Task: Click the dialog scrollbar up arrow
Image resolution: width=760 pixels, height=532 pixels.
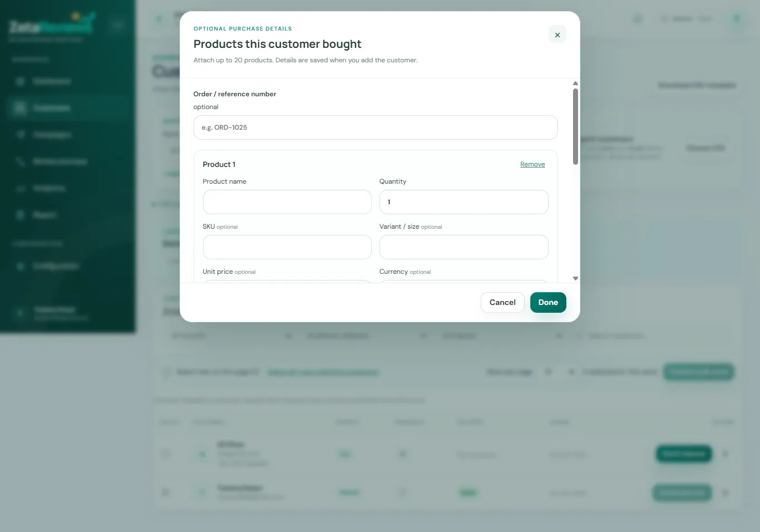Action: coord(575,83)
